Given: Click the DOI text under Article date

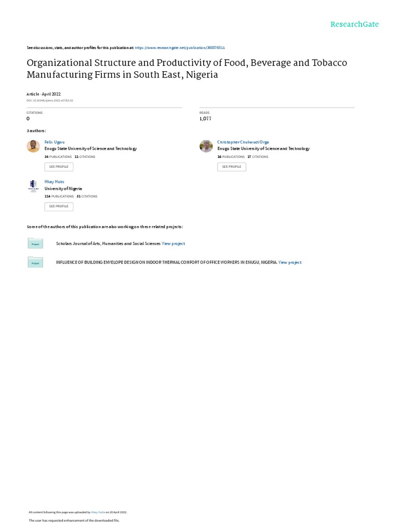Looking at the screenshot, I should [x=50, y=100].
